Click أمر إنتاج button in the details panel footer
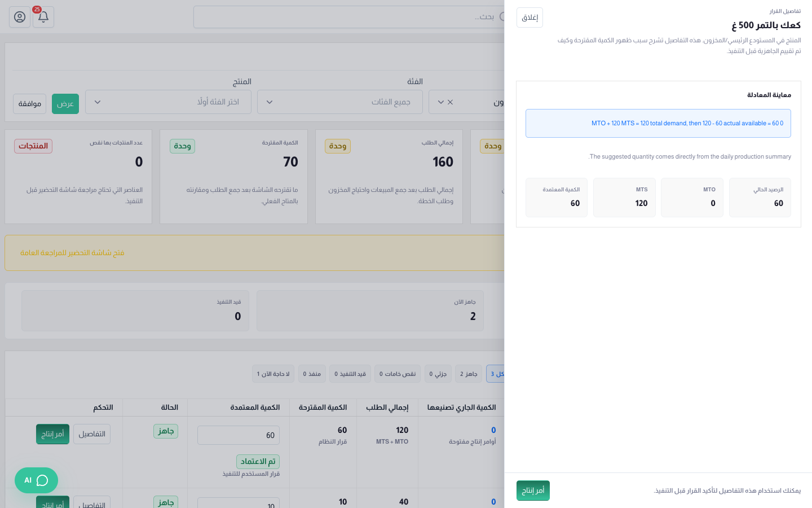 pos(533,491)
